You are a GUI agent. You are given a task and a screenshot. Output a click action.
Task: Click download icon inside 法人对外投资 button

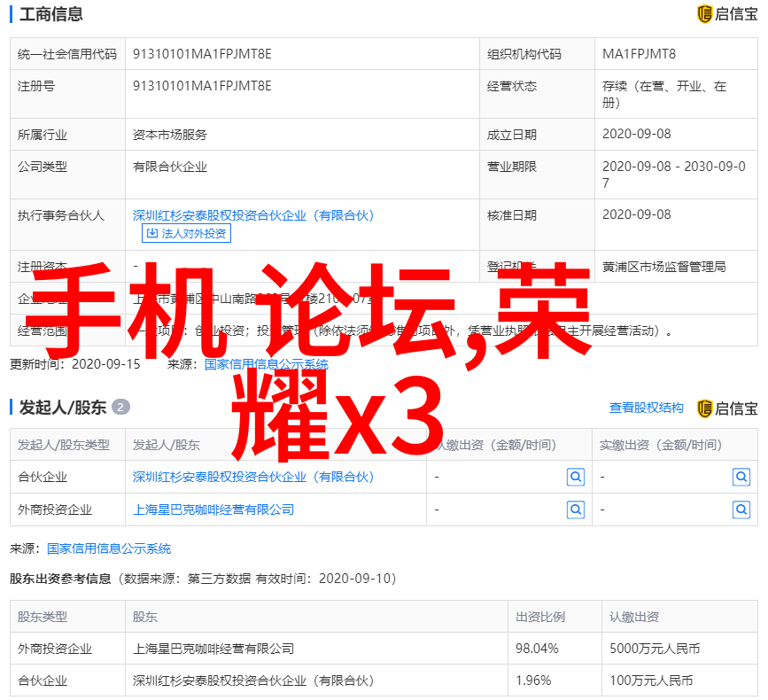[152, 233]
